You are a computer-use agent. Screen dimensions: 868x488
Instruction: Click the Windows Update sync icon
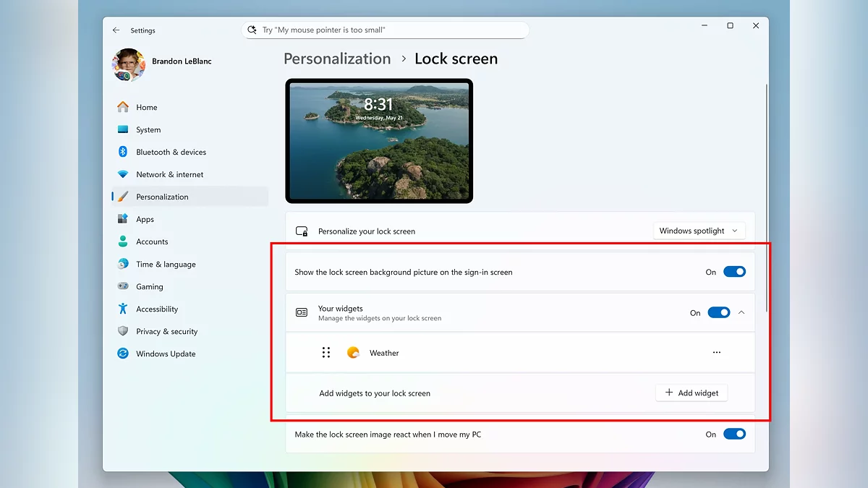[123, 354]
